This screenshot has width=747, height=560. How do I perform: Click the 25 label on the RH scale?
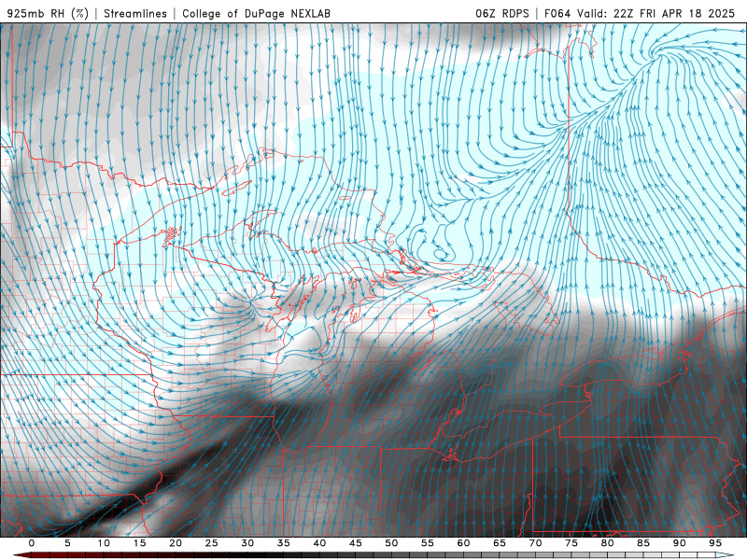pyautogui.click(x=212, y=543)
